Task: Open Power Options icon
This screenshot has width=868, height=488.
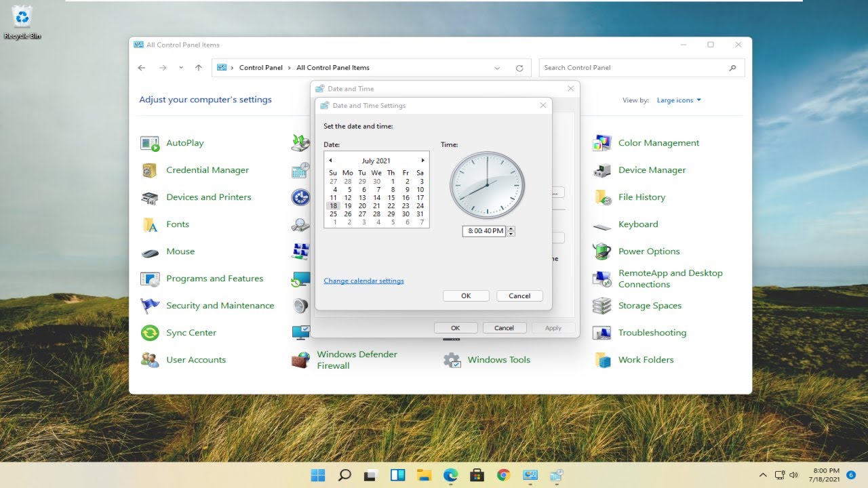Action: click(x=601, y=251)
